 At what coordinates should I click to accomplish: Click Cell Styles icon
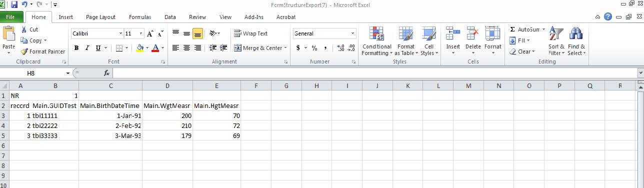point(429,34)
